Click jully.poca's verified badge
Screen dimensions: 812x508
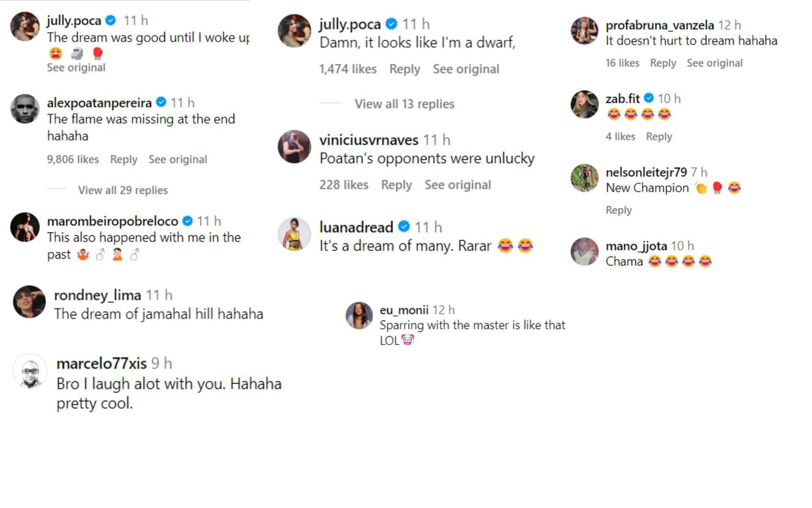click(110, 21)
